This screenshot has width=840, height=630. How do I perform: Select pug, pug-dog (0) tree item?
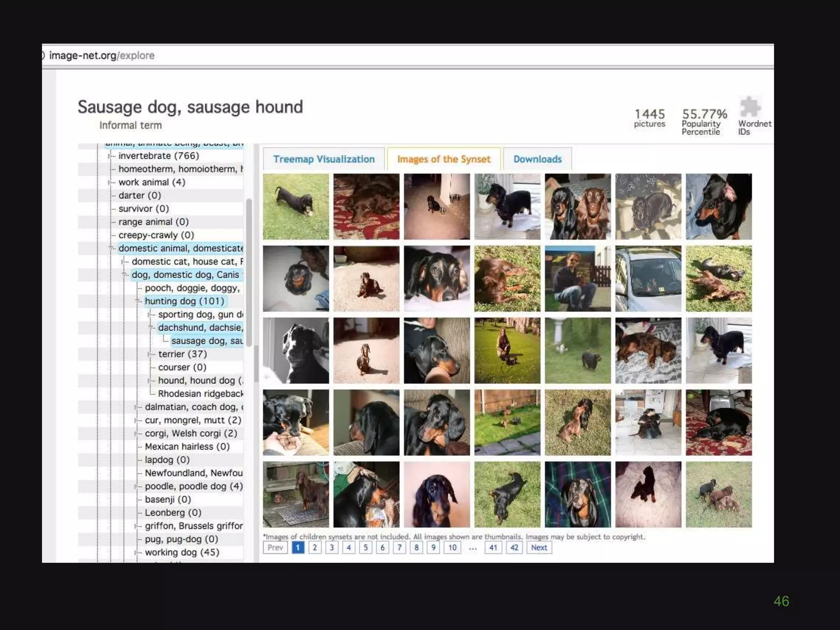pos(181,539)
